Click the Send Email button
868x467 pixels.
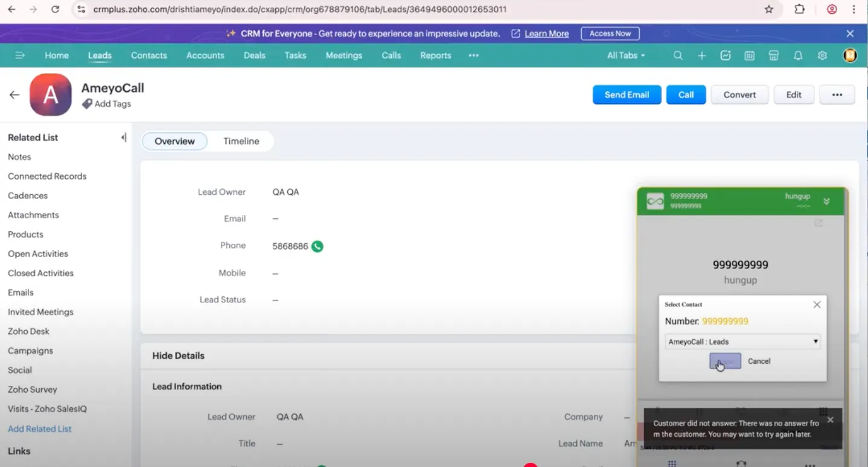point(627,95)
